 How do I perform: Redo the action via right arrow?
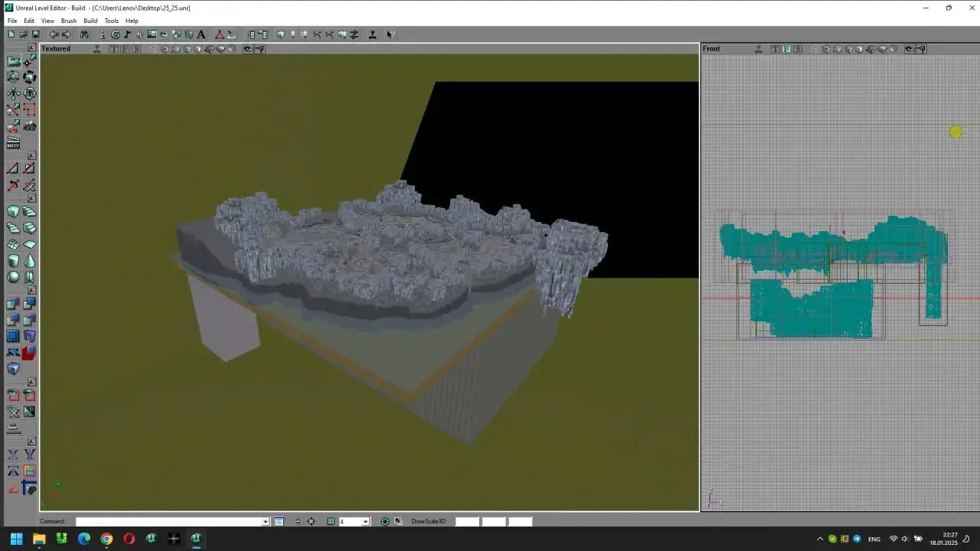click(66, 34)
